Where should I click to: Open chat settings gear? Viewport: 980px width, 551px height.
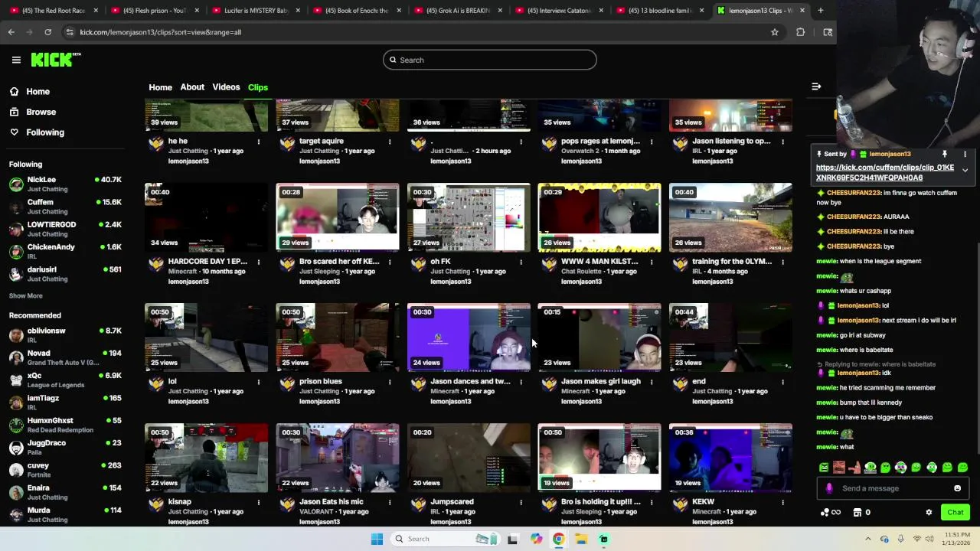(x=929, y=512)
